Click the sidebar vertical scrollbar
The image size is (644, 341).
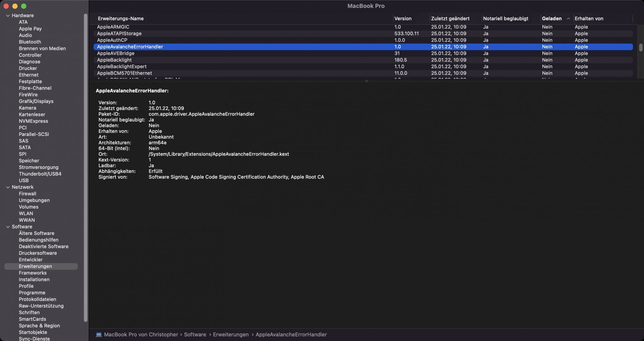coord(85,168)
